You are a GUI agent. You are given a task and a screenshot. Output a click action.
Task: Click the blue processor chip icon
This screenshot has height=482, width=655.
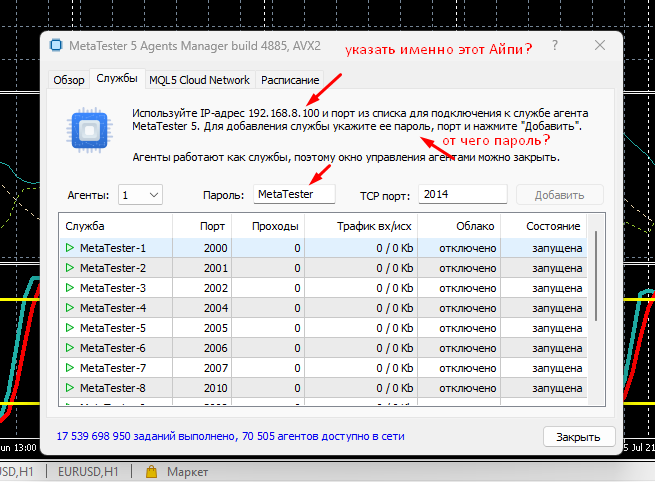tap(89, 130)
